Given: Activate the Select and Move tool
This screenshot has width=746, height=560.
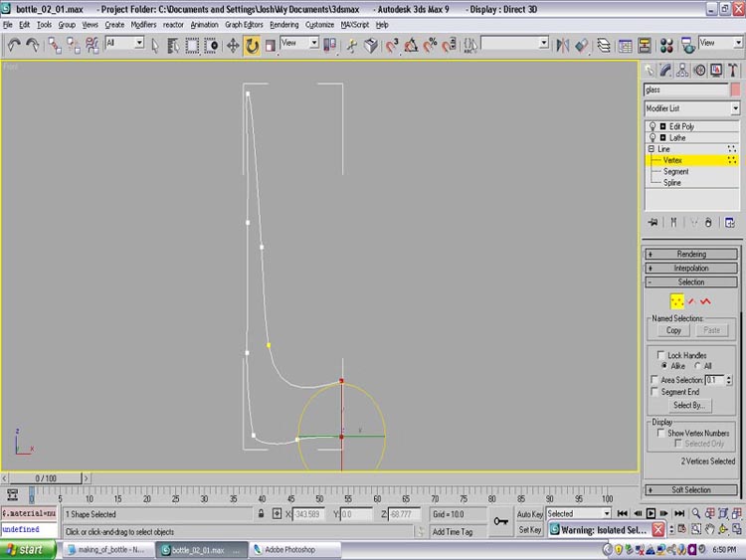Looking at the screenshot, I should pyautogui.click(x=233, y=45).
